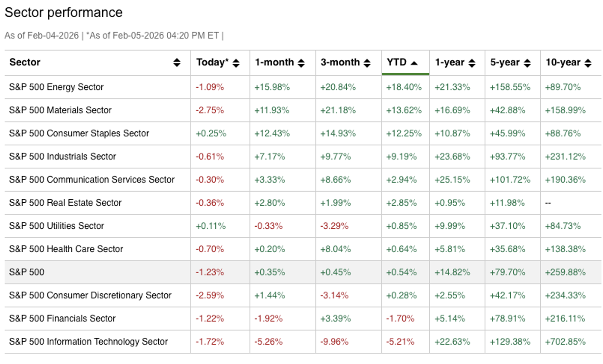Click S&P 500 Financials Sector name
The height and width of the screenshot is (364, 603).
tap(62, 319)
